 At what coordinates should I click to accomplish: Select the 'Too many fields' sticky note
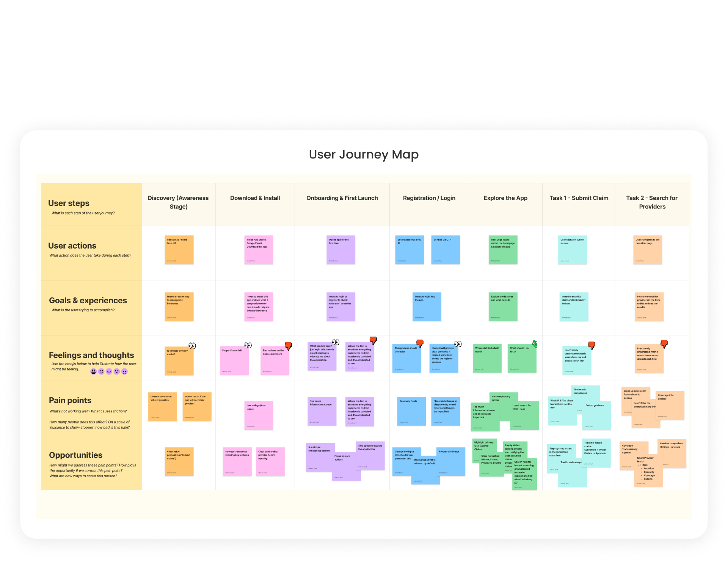pyautogui.click(x=411, y=411)
